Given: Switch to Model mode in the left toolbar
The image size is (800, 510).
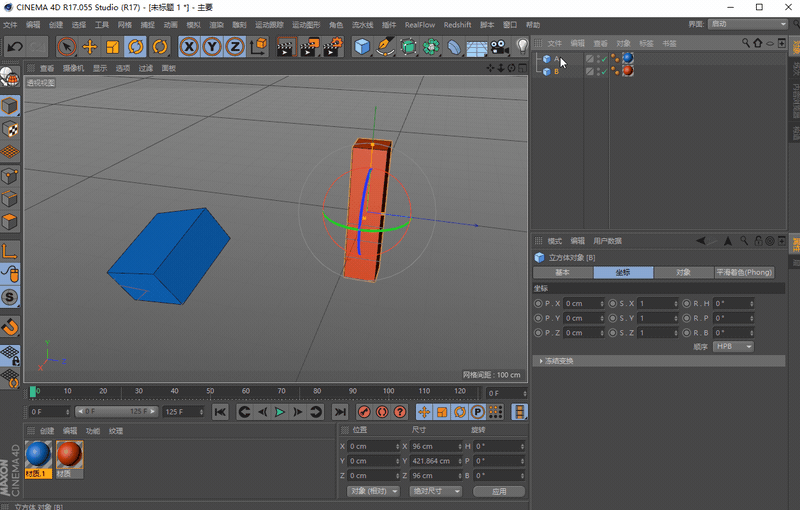Looking at the screenshot, I should tap(10, 106).
